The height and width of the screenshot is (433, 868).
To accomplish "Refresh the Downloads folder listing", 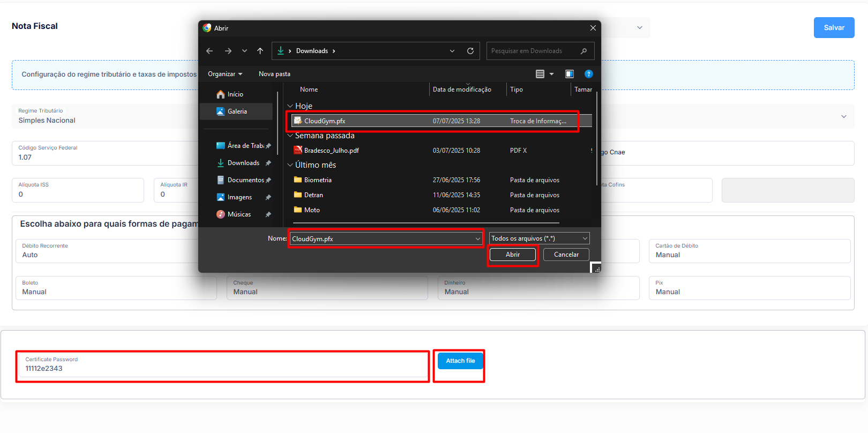I will 470,51.
